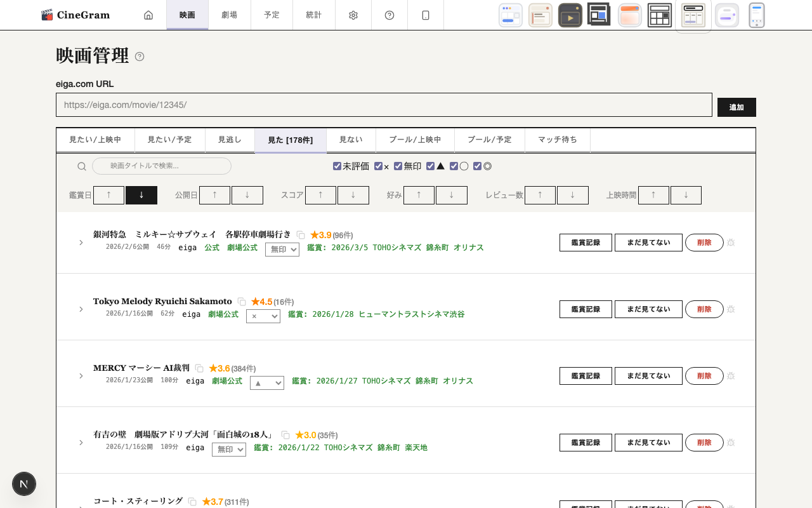Click the bell icon on the Tokyo Melody row

click(730, 309)
